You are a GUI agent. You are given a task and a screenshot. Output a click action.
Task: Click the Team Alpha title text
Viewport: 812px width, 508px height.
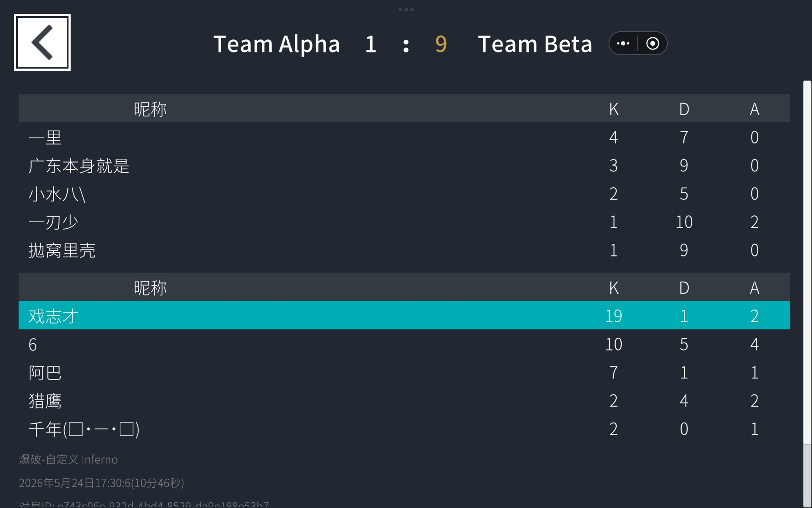277,44
